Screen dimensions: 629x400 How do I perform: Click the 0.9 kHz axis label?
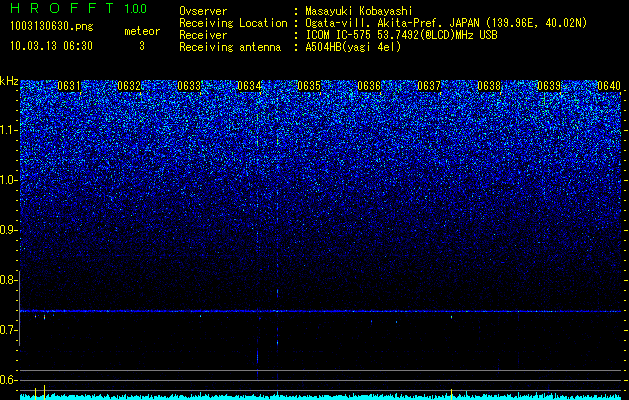(9, 230)
